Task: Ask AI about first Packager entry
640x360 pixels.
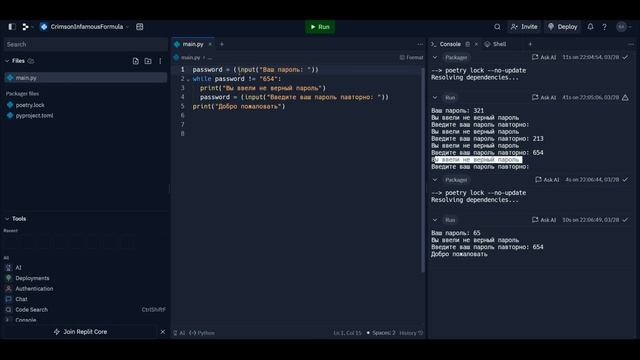Action: point(544,58)
